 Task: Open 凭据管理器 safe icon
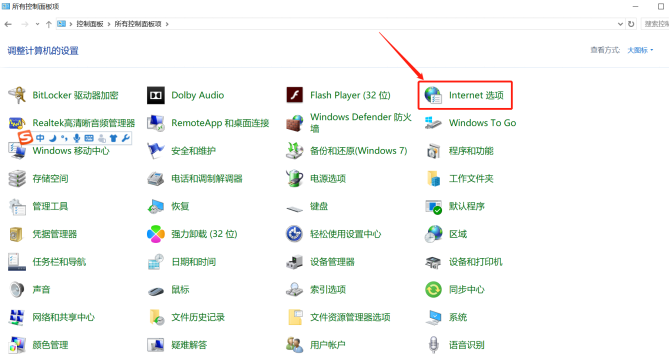click(16, 234)
